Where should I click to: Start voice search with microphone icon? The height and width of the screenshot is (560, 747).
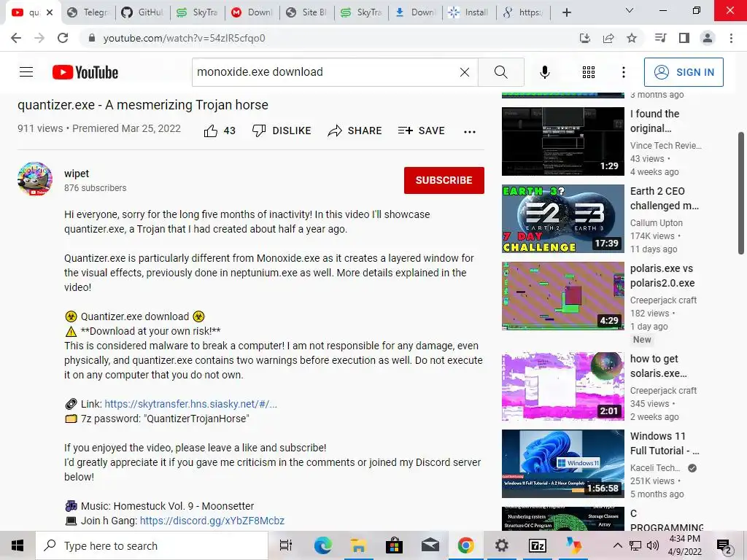pyautogui.click(x=544, y=72)
